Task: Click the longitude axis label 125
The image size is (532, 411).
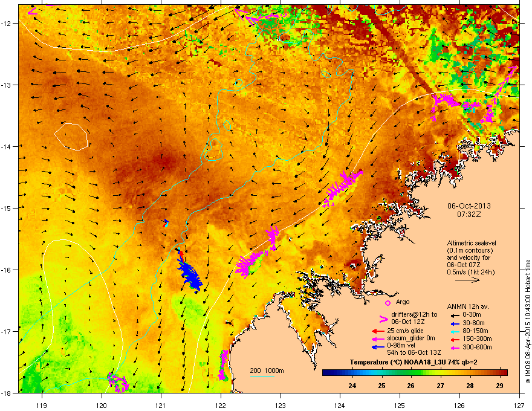Action: click(x=400, y=405)
